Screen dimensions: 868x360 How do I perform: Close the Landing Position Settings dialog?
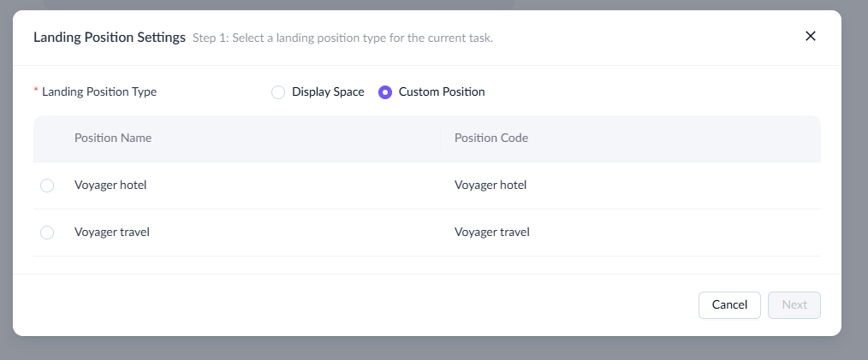811,36
